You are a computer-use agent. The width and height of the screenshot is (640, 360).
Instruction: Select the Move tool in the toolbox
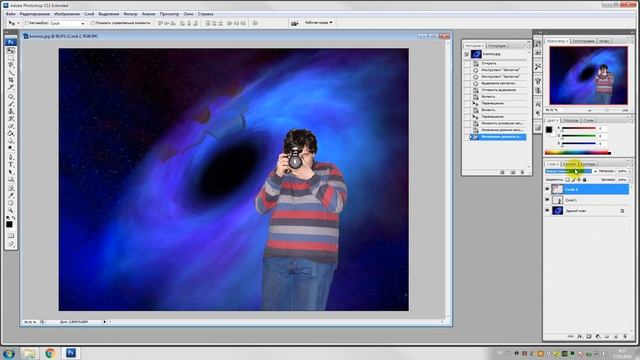(11, 51)
